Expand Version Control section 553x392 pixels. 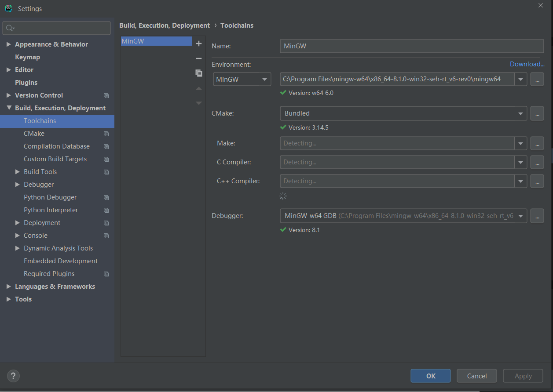(x=9, y=95)
